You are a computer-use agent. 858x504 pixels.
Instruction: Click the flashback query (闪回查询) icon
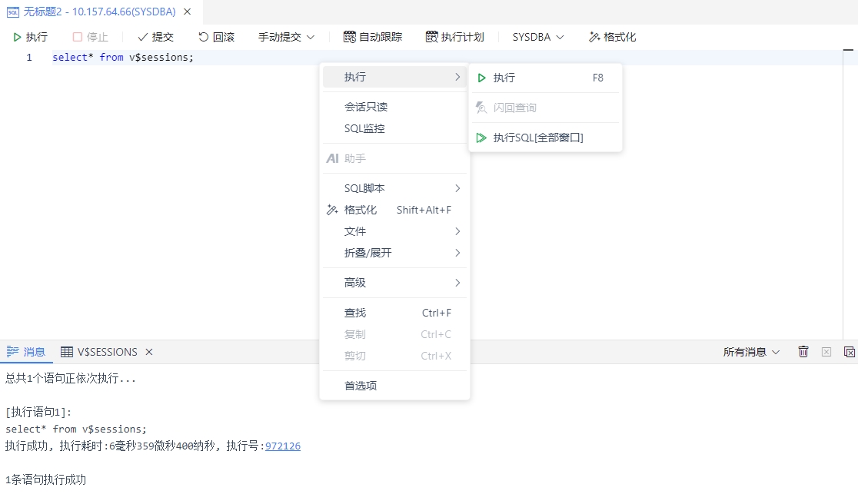coord(481,108)
